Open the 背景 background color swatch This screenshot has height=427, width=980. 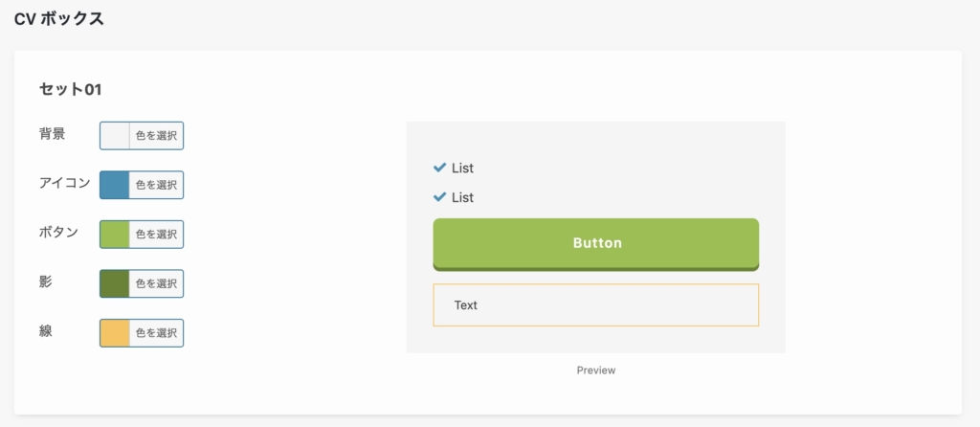115,136
